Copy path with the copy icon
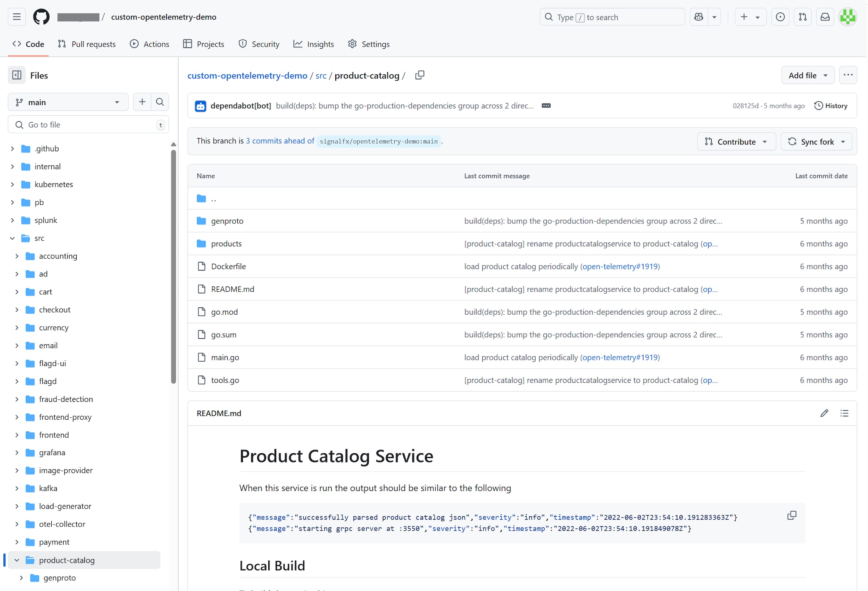 420,75
